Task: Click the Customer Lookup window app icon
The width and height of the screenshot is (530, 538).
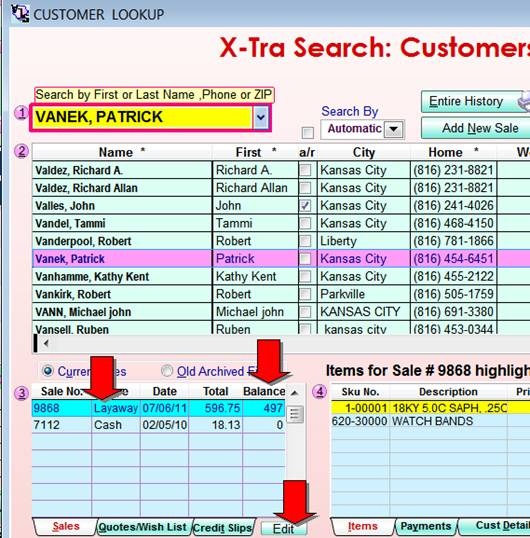Action: [x=20, y=14]
